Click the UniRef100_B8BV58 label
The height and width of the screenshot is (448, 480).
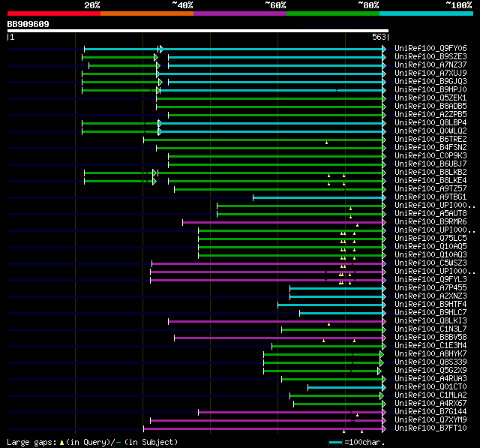[430, 338]
